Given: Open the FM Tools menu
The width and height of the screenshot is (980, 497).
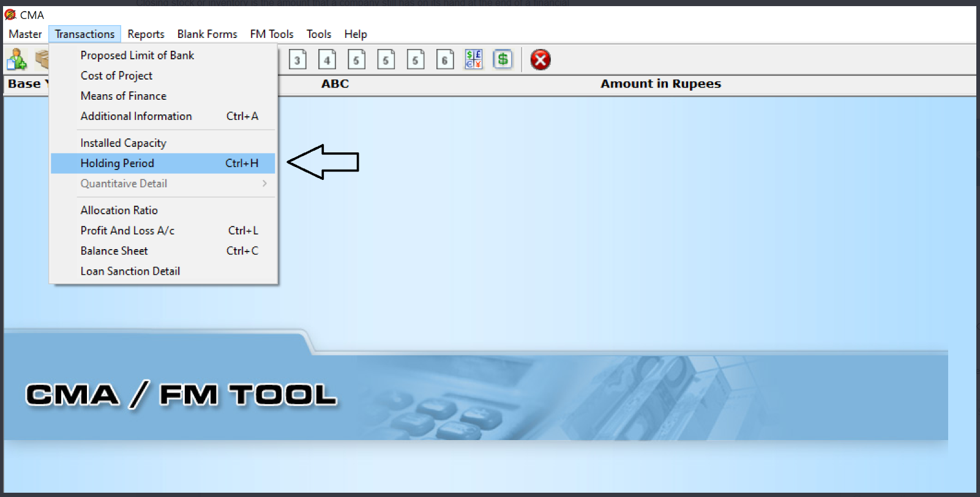Looking at the screenshot, I should [x=271, y=34].
